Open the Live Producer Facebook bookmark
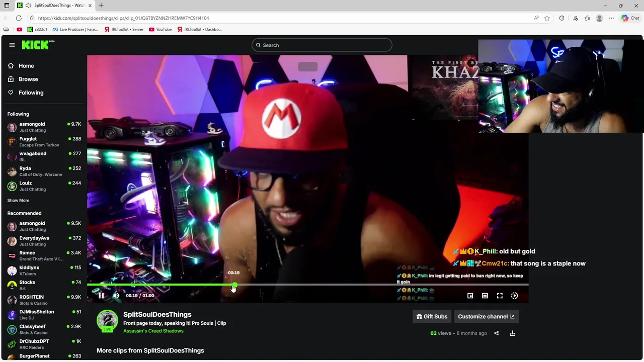Viewport: 644px width, 362px height. [x=75, y=29]
